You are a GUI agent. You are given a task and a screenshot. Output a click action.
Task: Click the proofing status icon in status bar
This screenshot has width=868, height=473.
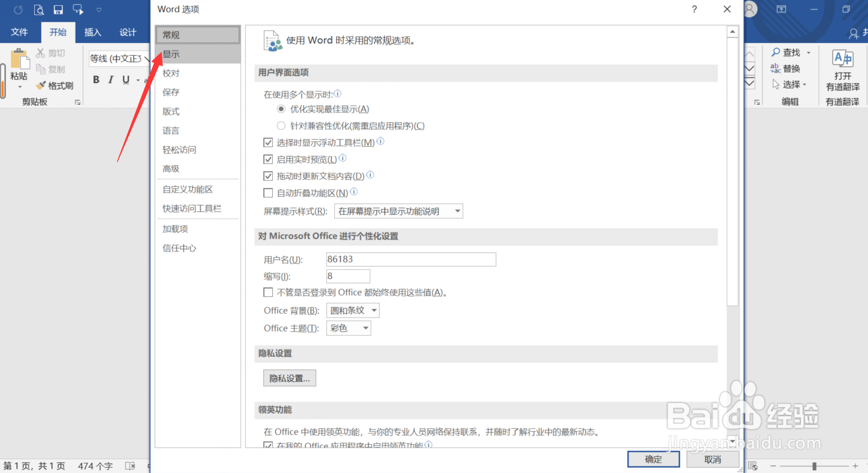click(x=130, y=466)
